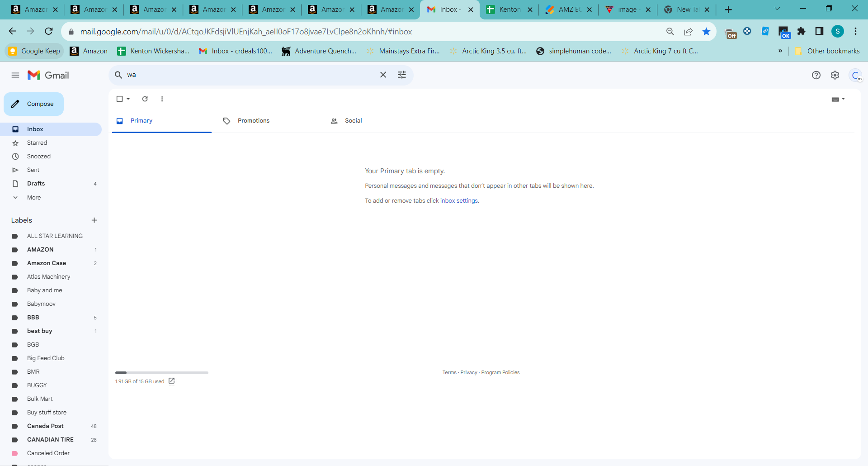Tick the select-all messages checkbox
868x466 pixels.
point(119,99)
